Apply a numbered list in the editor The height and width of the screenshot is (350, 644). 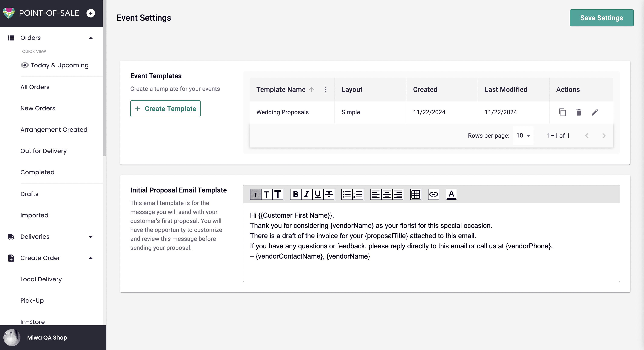(358, 194)
